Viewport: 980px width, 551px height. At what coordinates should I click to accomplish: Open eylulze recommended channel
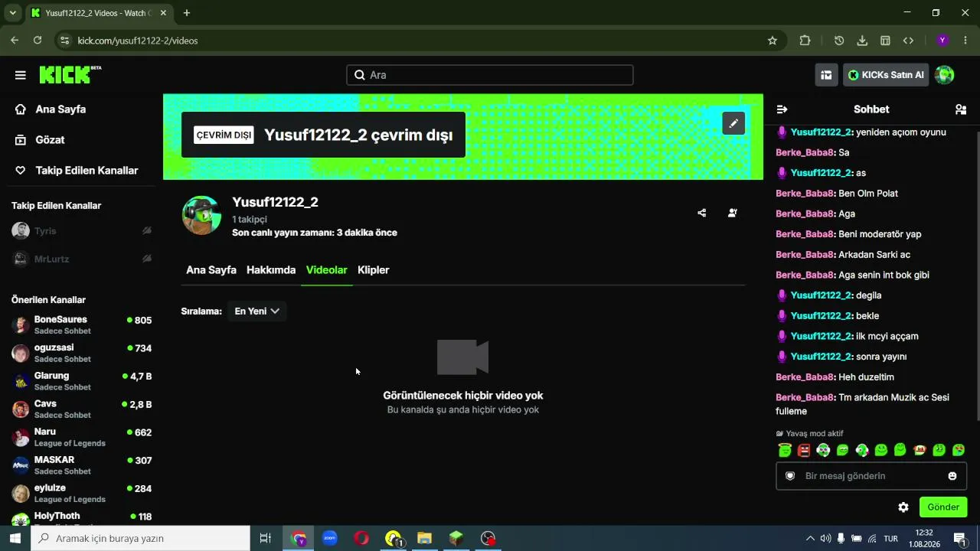coord(81,493)
